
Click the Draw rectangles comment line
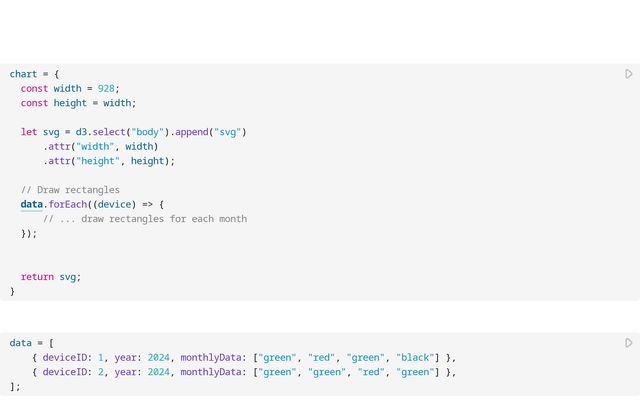(70, 190)
